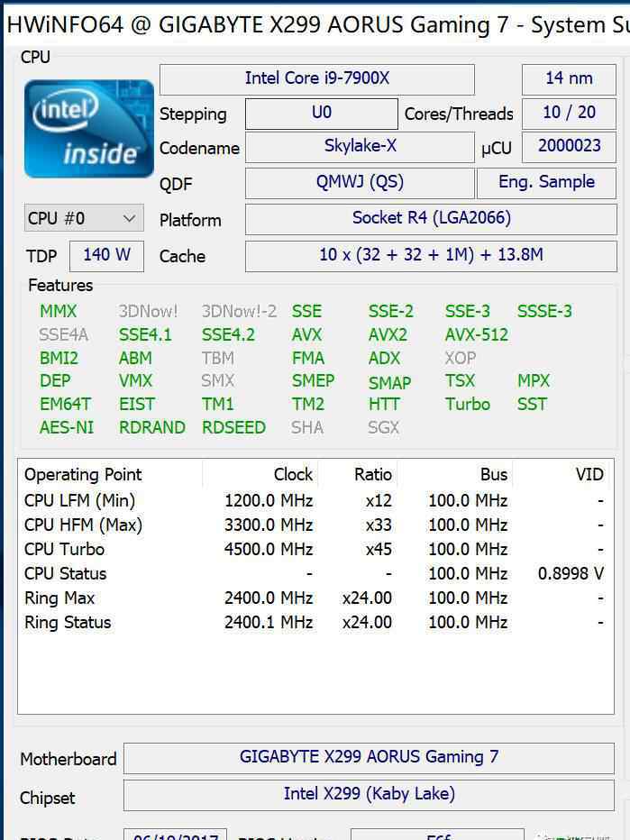Click the 14 nm process field

pos(569,78)
